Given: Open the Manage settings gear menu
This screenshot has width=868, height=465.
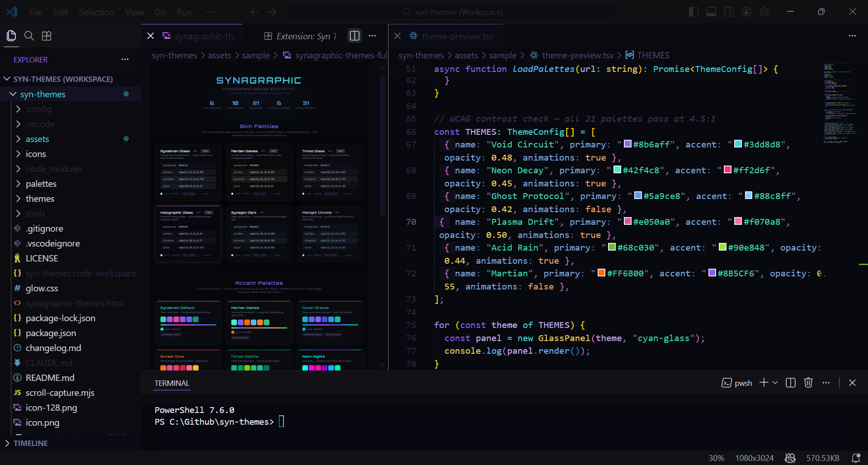Looking at the screenshot, I should coord(764,12).
